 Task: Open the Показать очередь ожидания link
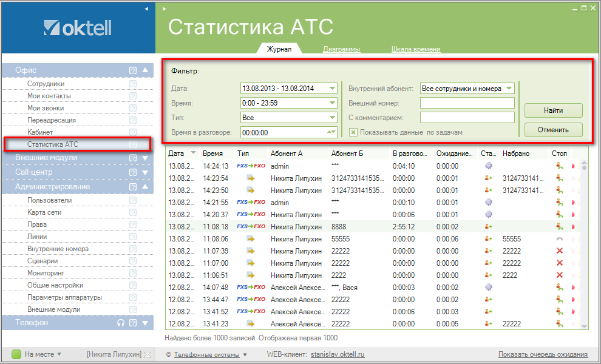(543, 354)
